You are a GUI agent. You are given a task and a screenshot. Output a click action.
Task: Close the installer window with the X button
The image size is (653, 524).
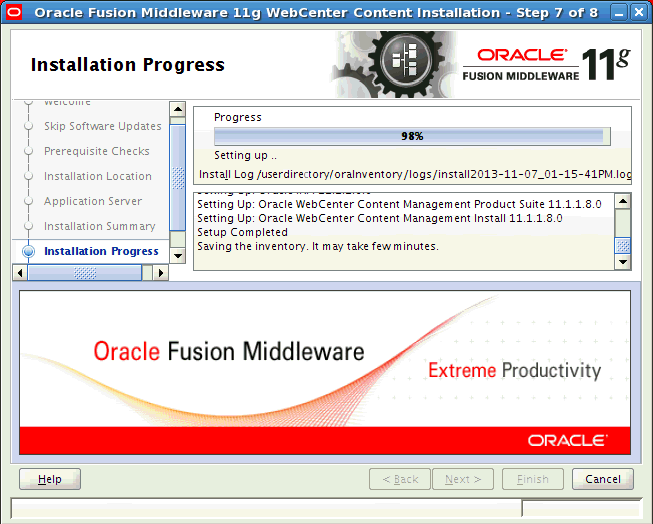(x=639, y=12)
